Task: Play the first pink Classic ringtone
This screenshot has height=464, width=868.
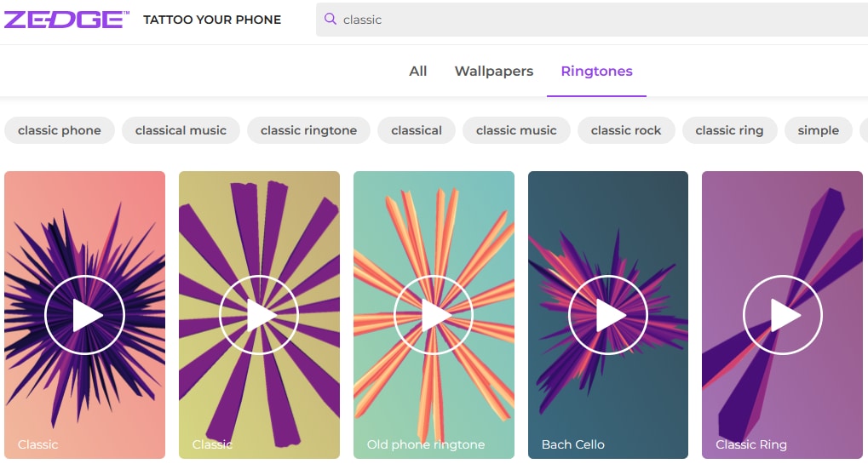Action: [x=85, y=316]
